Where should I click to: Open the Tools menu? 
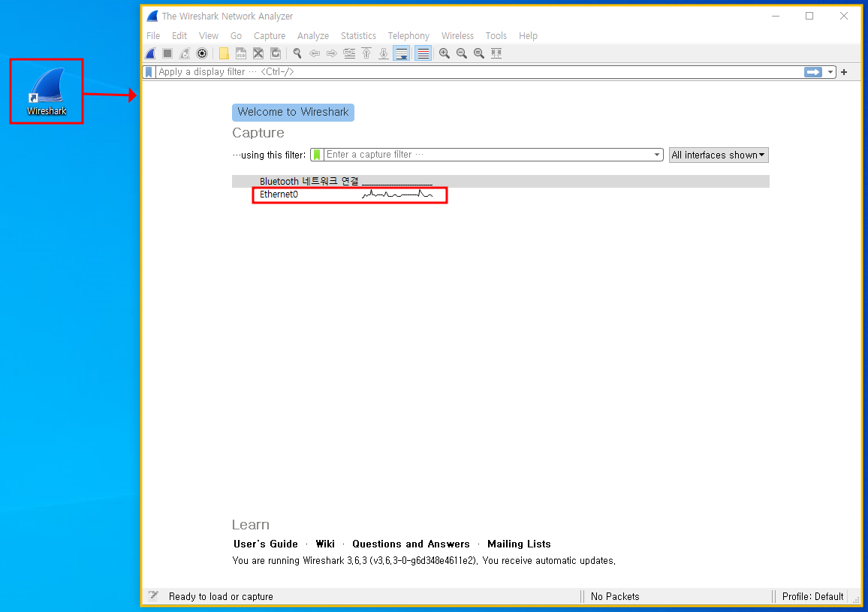click(496, 35)
